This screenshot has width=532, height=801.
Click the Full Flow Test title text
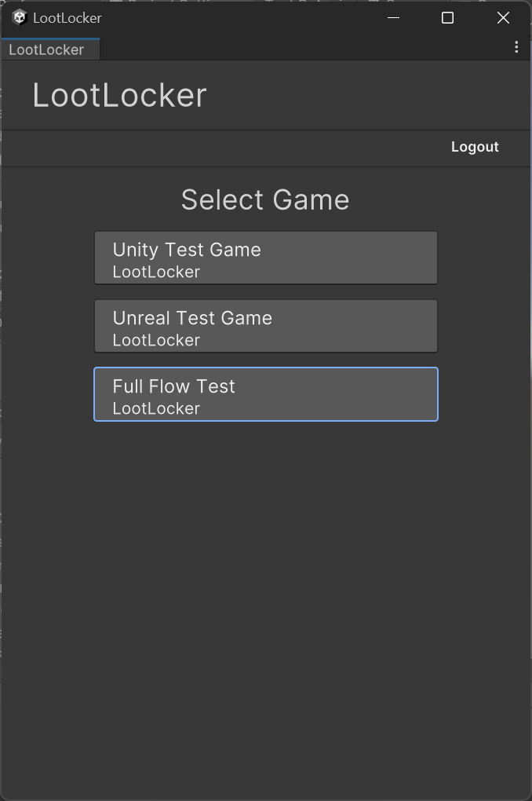point(174,386)
